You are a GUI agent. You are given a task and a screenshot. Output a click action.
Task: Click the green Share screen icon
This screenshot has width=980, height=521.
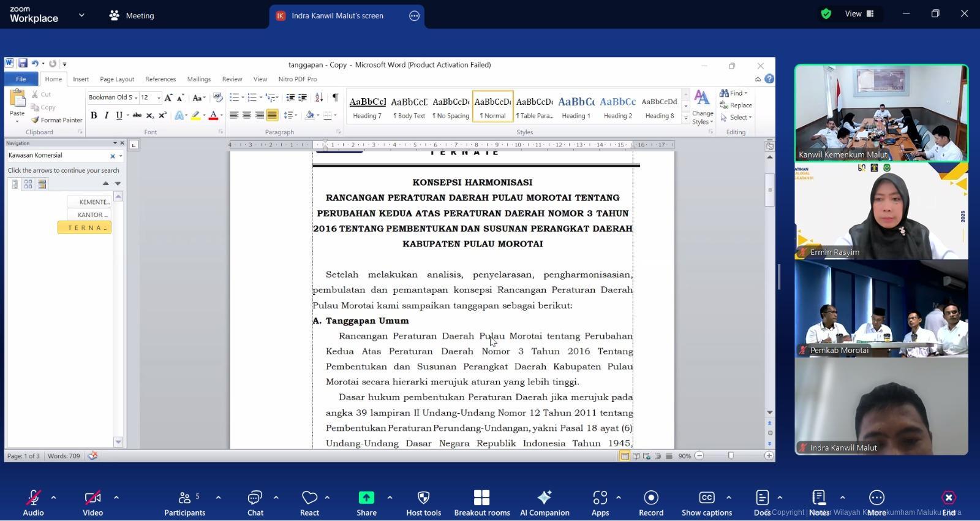pos(366,498)
